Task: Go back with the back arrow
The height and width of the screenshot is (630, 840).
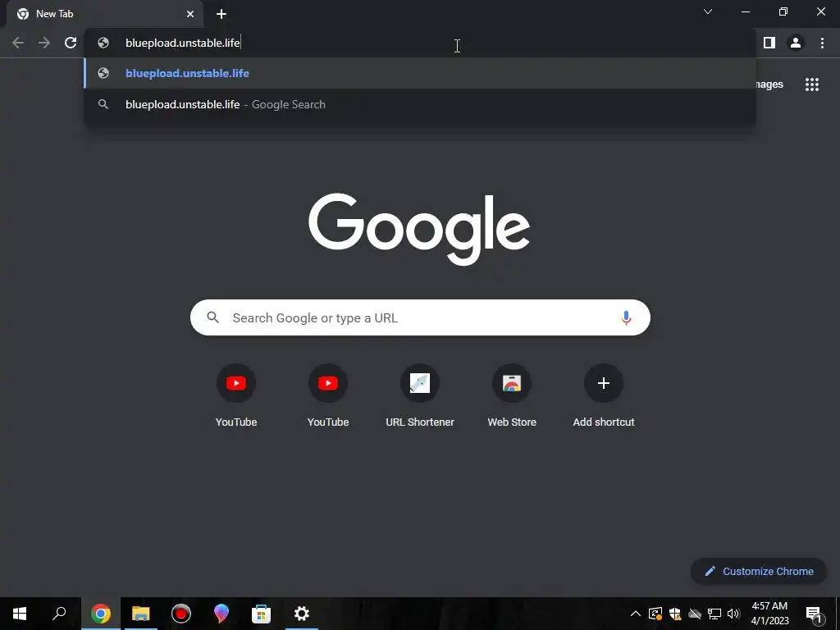Action: pyautogui.click(x=18, y=43)
